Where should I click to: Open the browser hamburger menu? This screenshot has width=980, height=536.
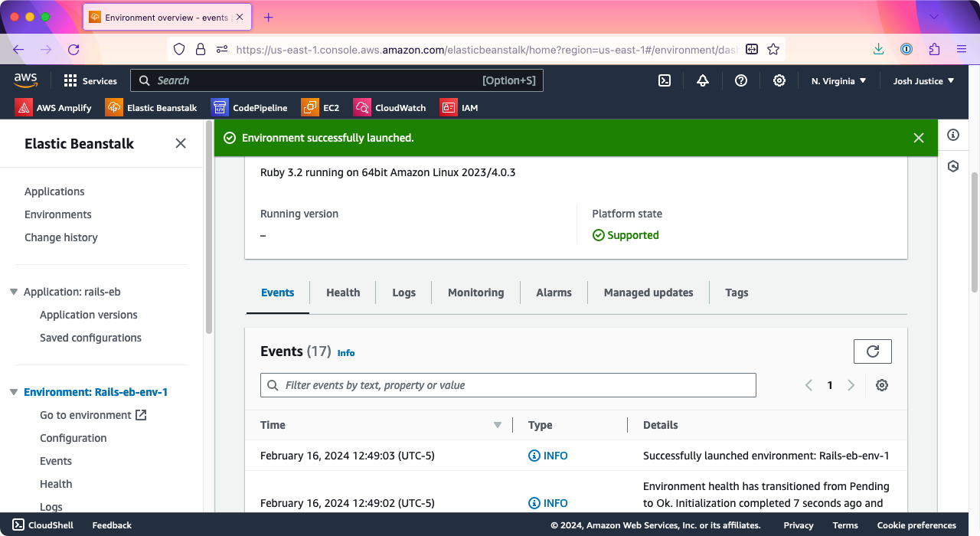[962, 49]
